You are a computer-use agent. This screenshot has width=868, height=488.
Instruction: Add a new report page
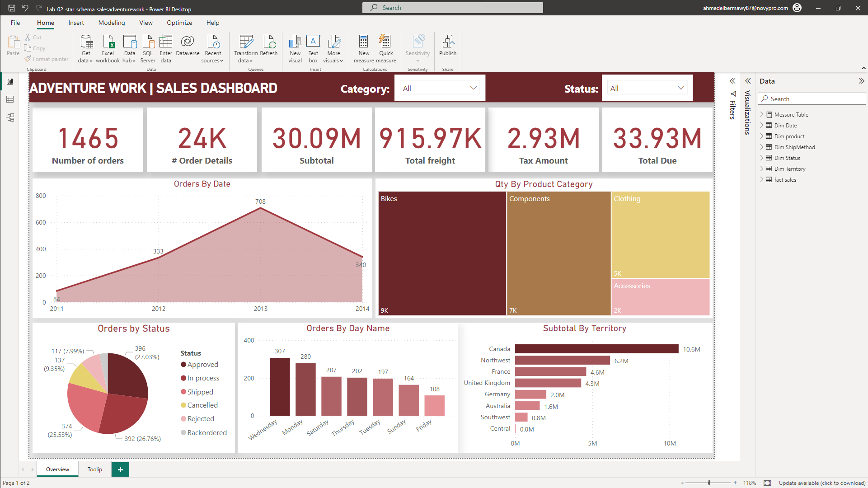click(x=120, y=469)
